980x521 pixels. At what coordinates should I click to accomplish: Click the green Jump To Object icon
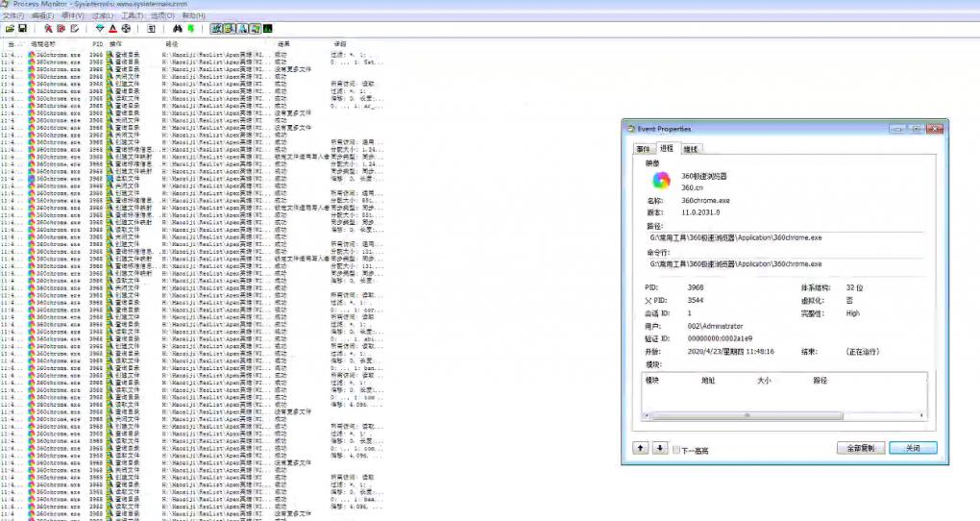tap(190, 29)
